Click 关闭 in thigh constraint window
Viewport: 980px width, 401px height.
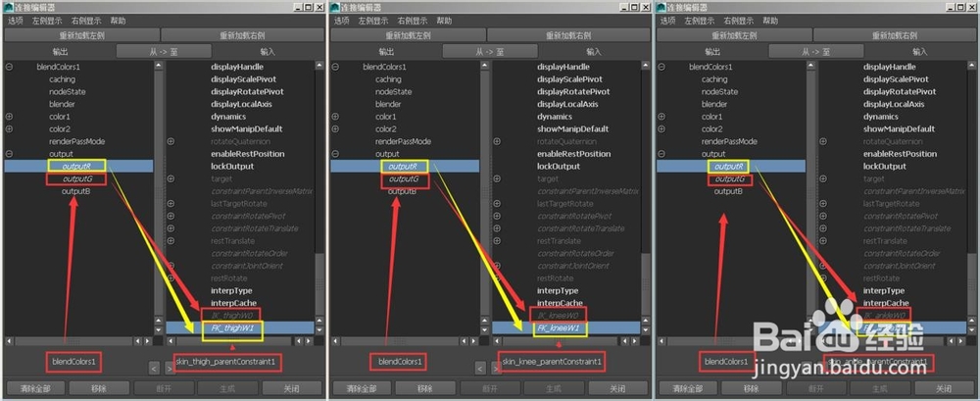tap(292, 388)
